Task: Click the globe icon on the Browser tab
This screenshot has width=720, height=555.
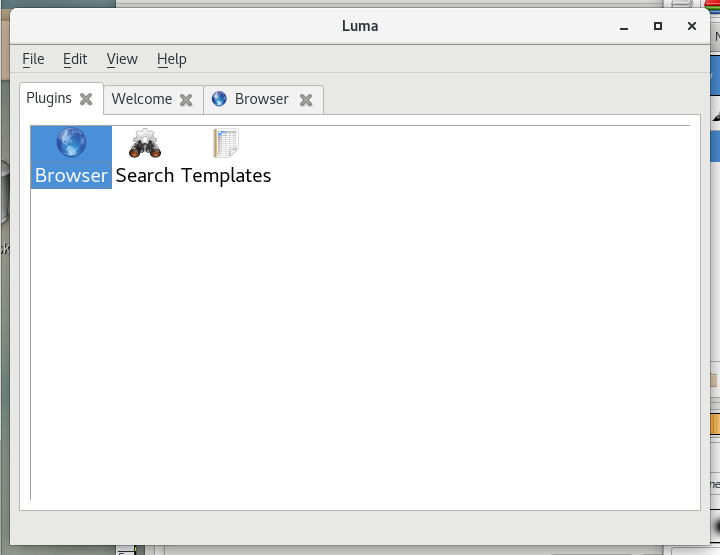Action: pyautogui.click(x=219, y=99)
